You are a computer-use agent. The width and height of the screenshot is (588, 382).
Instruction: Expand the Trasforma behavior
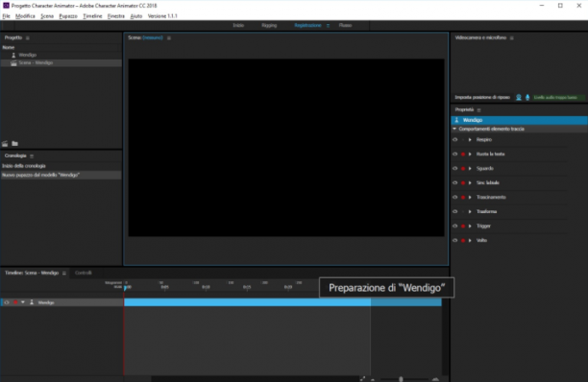(x=470, y=211)
